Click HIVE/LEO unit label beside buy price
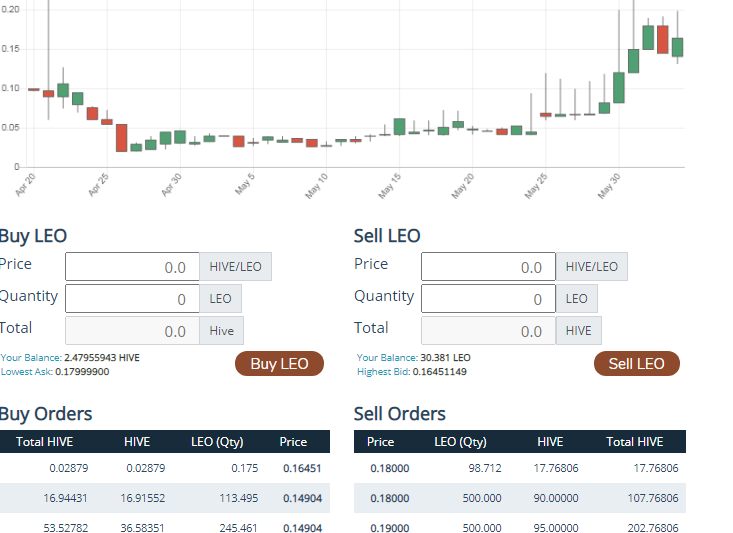 236,266
